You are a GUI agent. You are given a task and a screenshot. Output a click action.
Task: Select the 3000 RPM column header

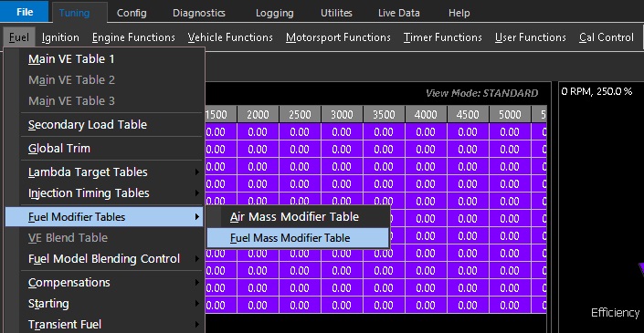coord(342,115)
